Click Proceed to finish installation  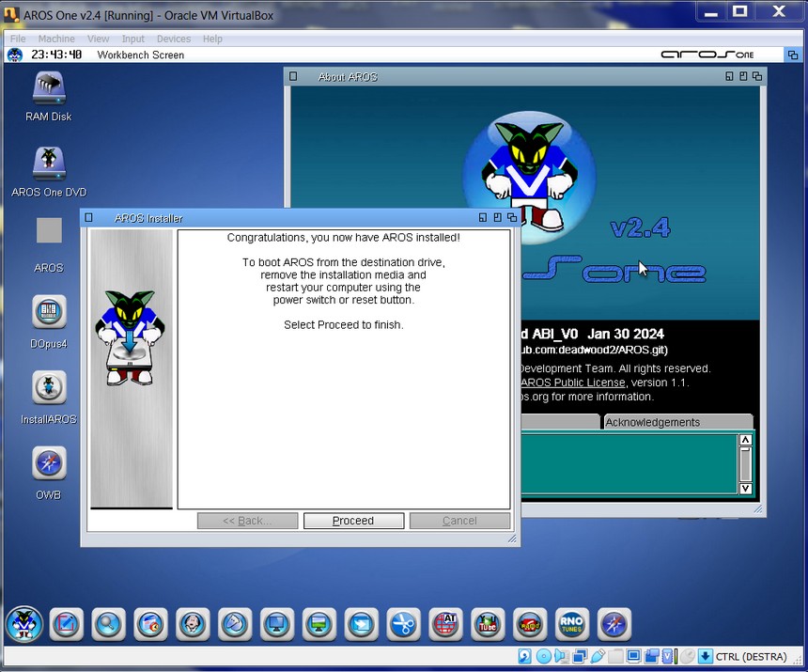pyautogui.click(x=353, y=521)
